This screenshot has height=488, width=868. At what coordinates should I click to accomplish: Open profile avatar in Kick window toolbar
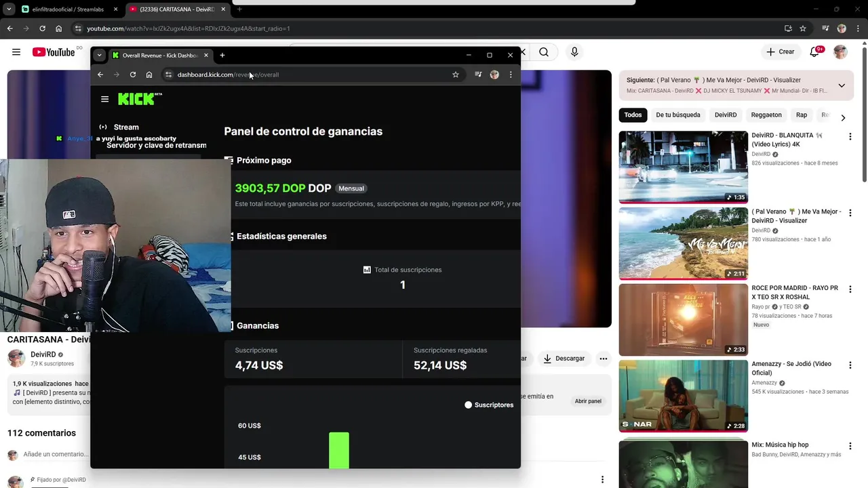494,75
